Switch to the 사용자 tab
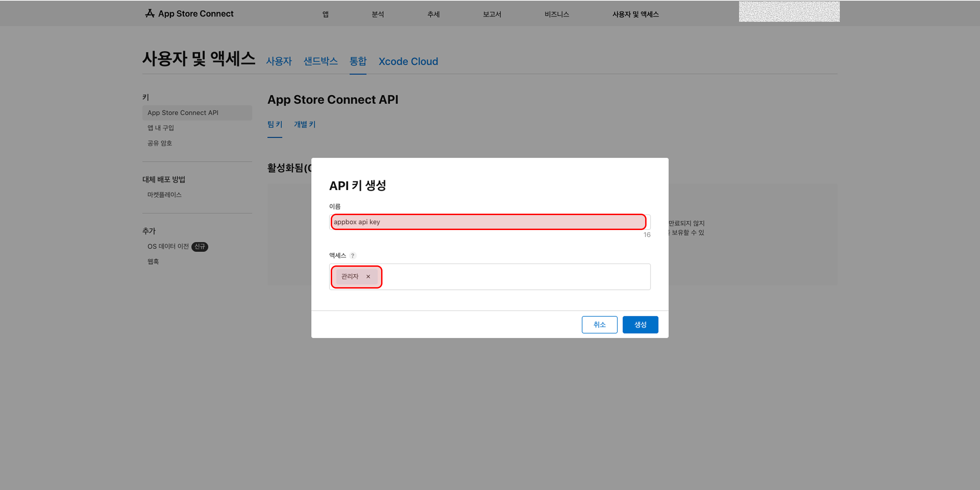Image resolution: width=980 pixels, height=490 pixels. (x=279, y=61)
